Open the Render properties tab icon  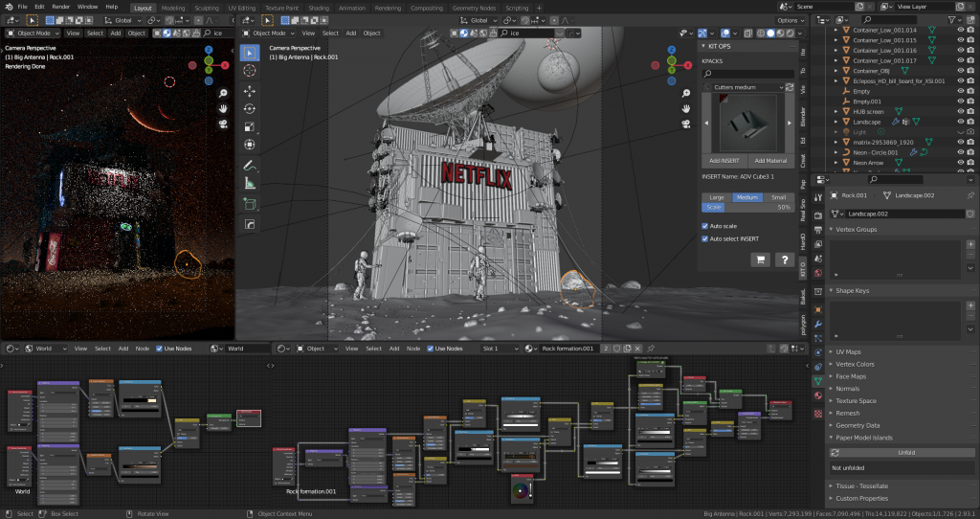(x=818, y=215)
